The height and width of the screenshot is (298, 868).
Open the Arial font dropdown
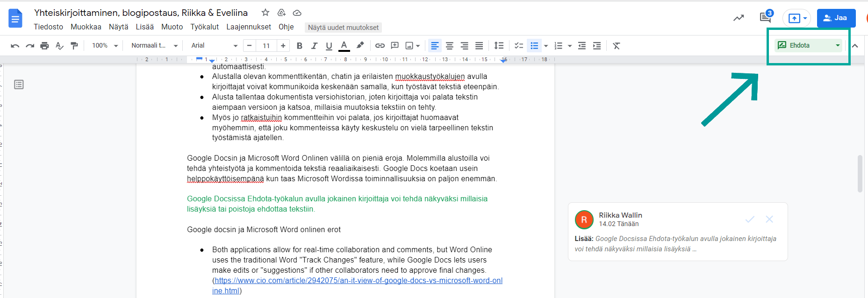[214, 46]
